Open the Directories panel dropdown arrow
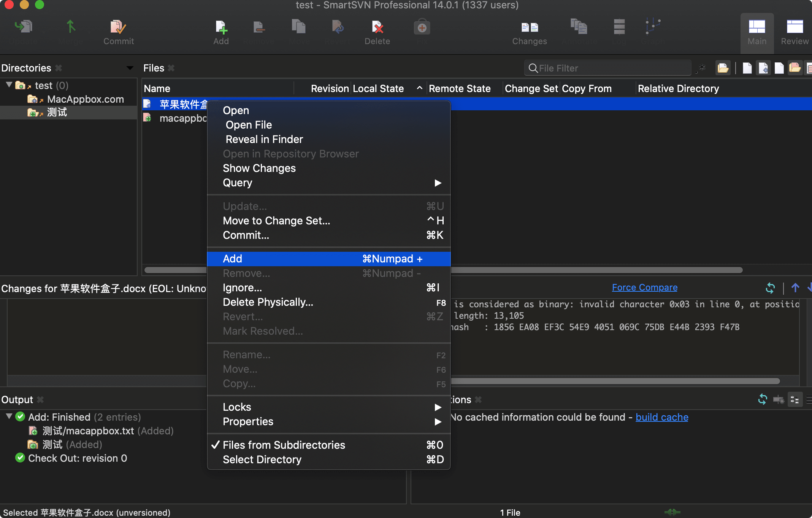 click(130, 68)
